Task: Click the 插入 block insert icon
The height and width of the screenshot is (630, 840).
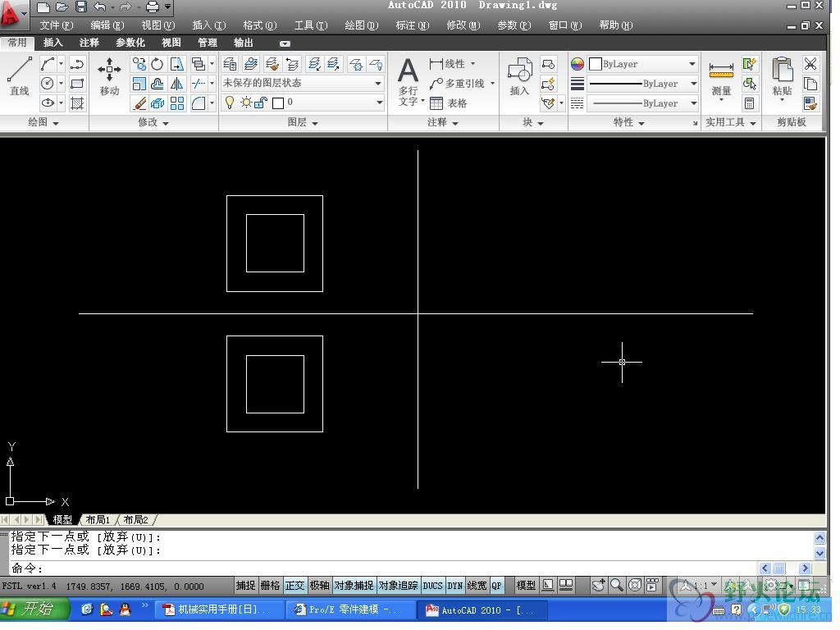Action: [x=519, y=76]
